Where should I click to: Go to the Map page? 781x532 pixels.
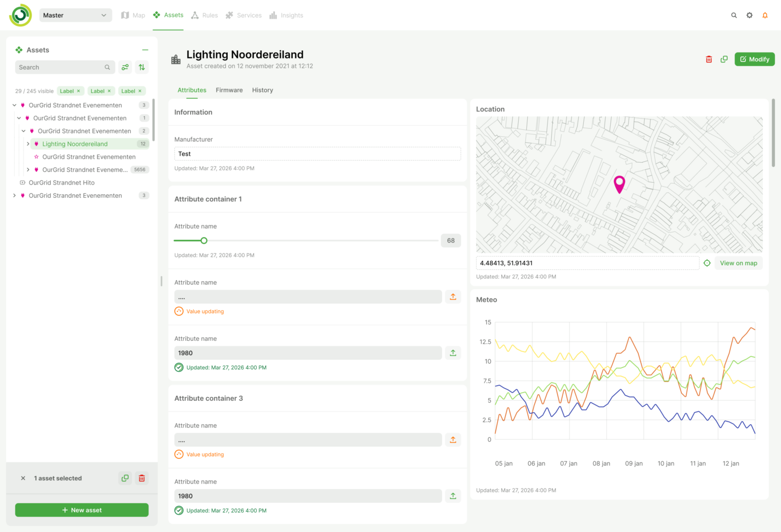(133, 15)
